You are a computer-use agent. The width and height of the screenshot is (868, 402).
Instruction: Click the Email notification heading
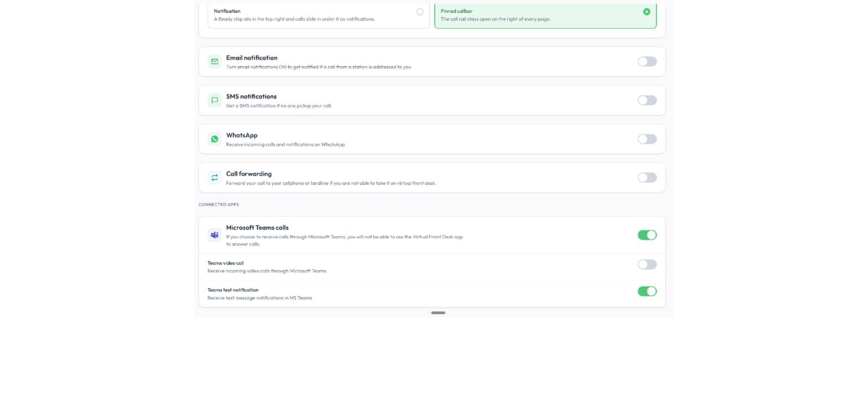(251, 58)
